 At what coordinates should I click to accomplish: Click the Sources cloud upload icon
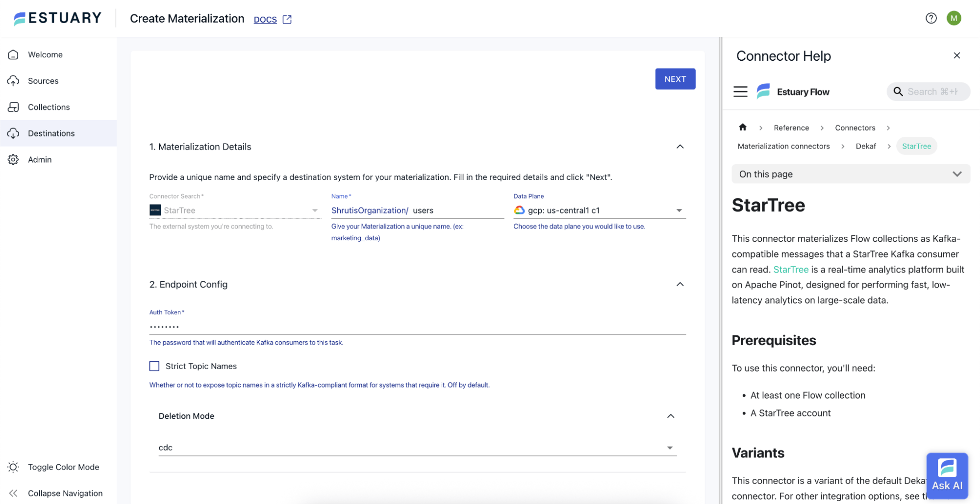click(x=13, y=81)
